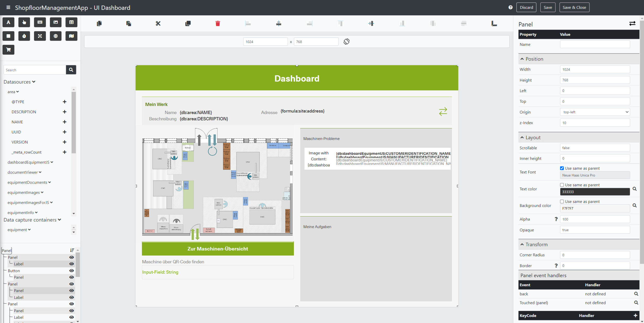644x323 pixels.
Task: Collapse the Position section
Action: 522,59
